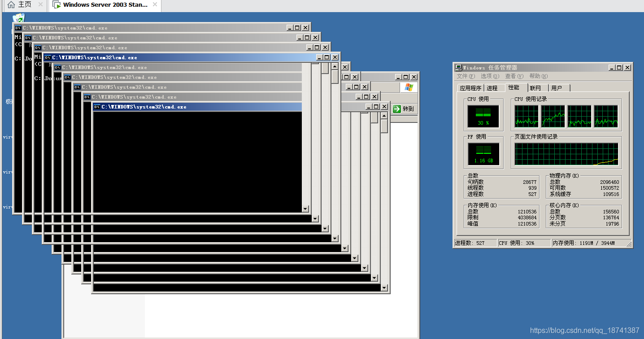This screenshot has width=644, height=339.
Task: Maximize the Task Manager window
Action: (x=619, y=68)
